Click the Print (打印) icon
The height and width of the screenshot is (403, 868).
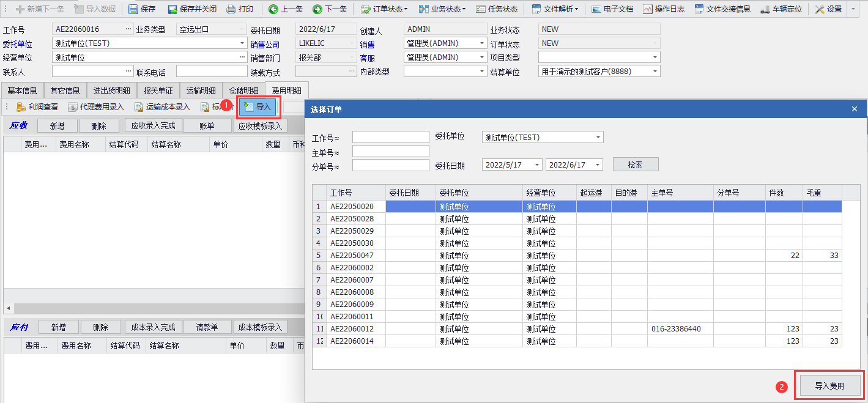click(240, 9)
